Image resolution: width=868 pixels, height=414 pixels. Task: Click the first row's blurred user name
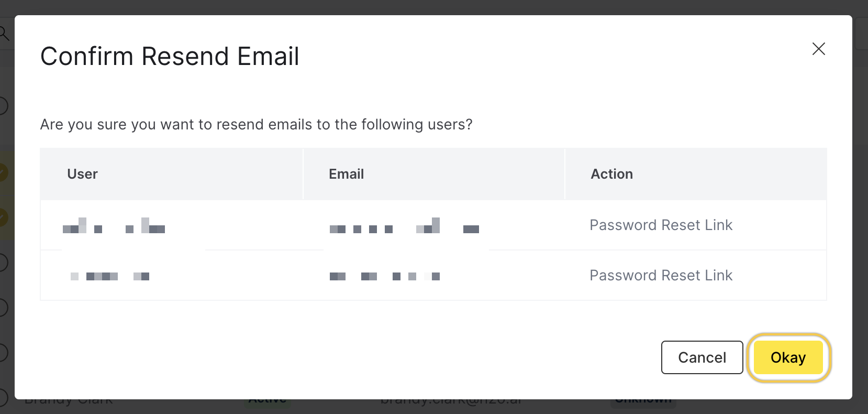[114, 226]
